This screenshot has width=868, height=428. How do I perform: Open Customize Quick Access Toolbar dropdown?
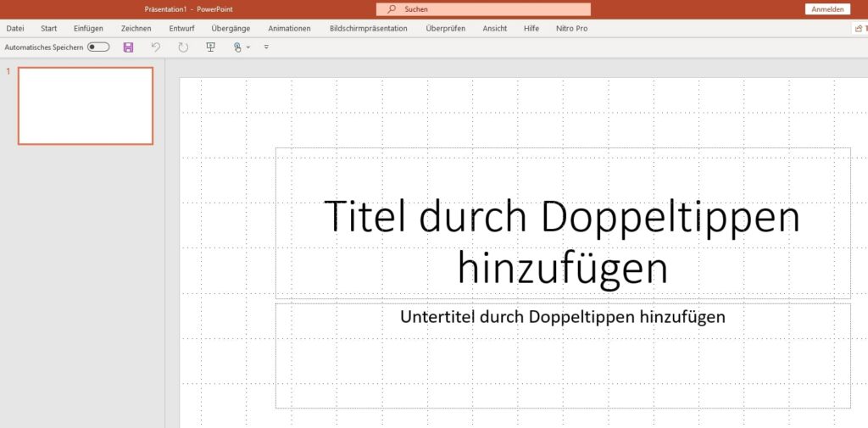(266, 47)
